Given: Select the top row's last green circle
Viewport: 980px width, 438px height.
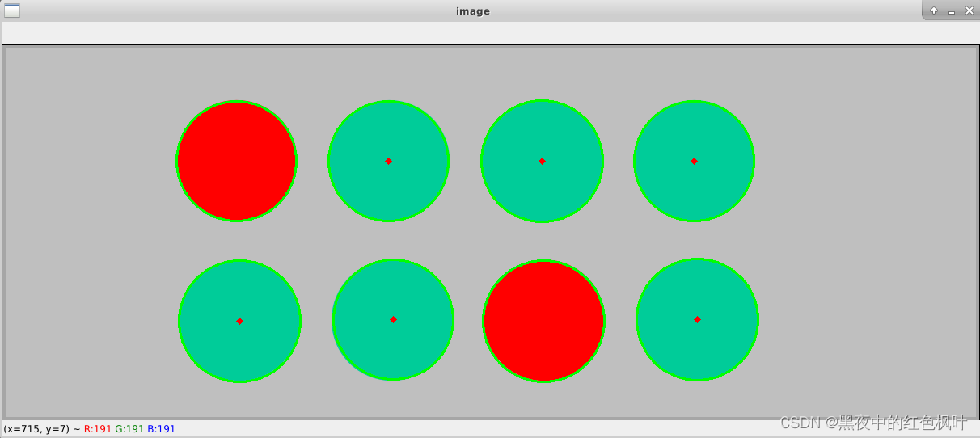Looking at the screenshot, I should [x=694, y=161].
